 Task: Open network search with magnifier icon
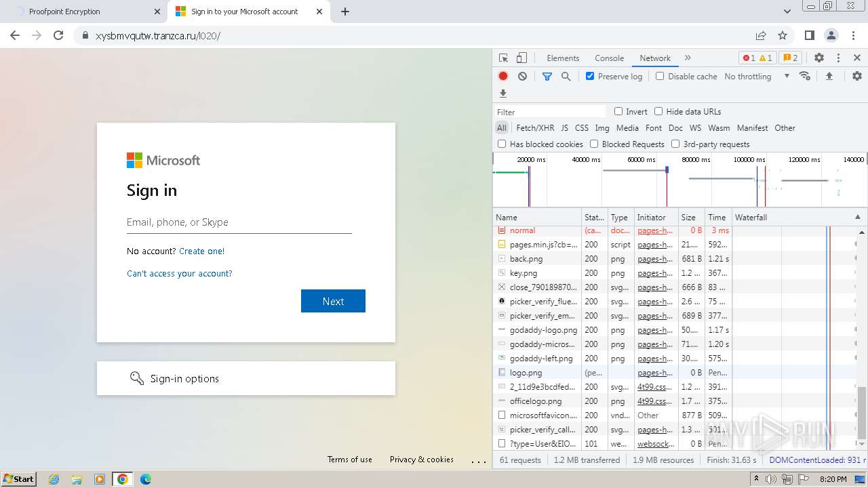tap(566, 77)
